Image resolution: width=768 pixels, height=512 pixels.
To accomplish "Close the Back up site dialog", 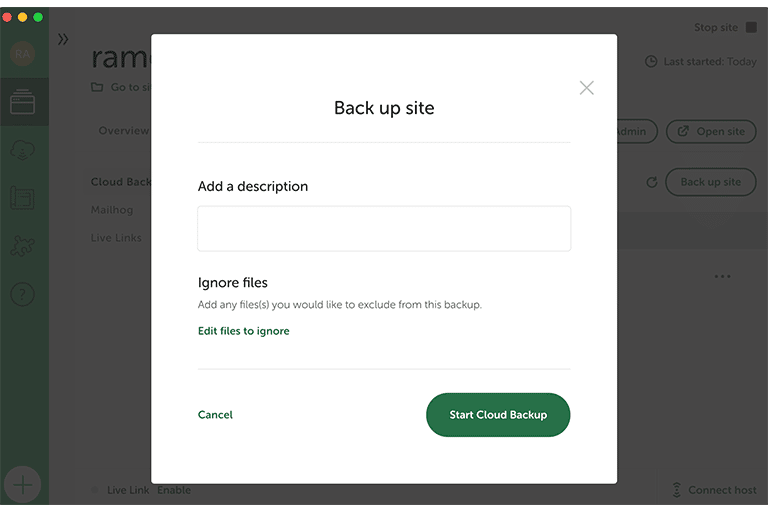I will coord(586,88).
